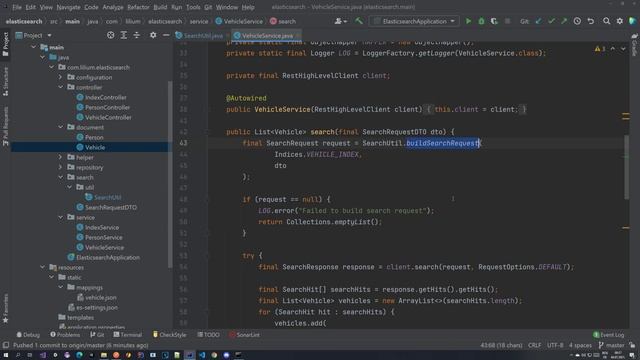Screen dimensions: 640x360
Task: Open SonarLint tool window
Action: click(244, 335)
